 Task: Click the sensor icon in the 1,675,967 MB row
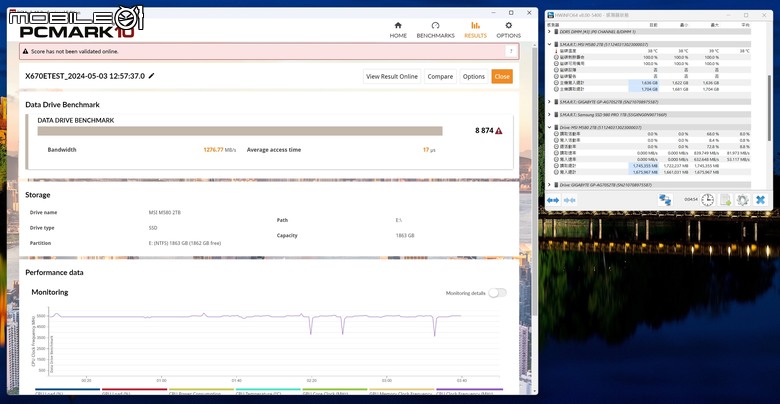coord(556,172)
